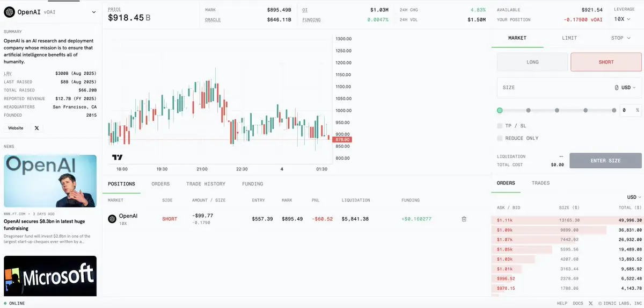The image size is (644, 308).
Task: Click the SHORT side label in positions
Action: [x=170, y=219]
